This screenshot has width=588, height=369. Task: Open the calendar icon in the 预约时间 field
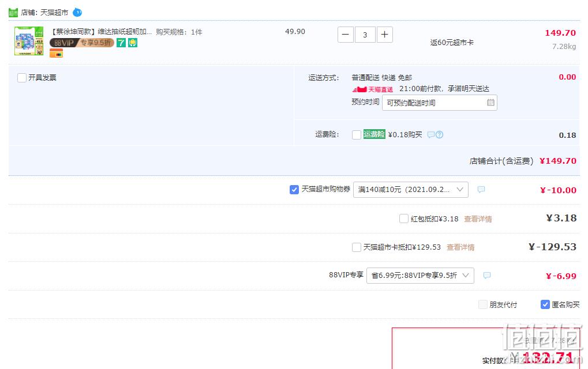(490, 103)
